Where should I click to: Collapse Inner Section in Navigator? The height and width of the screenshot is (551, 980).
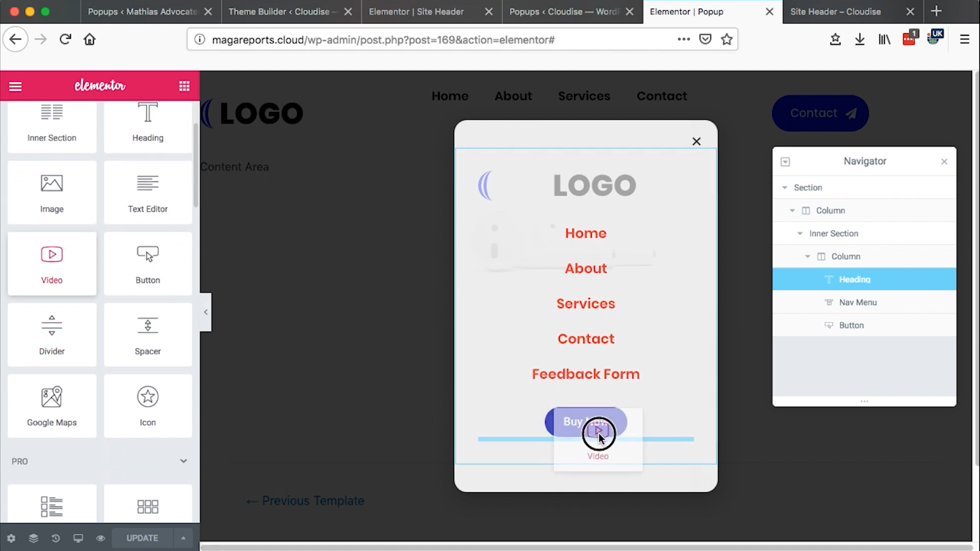800,233
